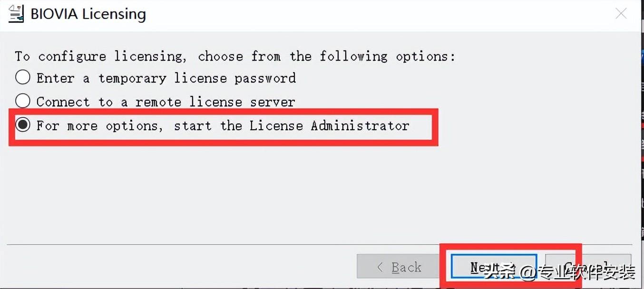Click the 'BIOVIA Licensing' window title text
The width and height of the screenshot is (644, 289).
(x=88, y=14)
